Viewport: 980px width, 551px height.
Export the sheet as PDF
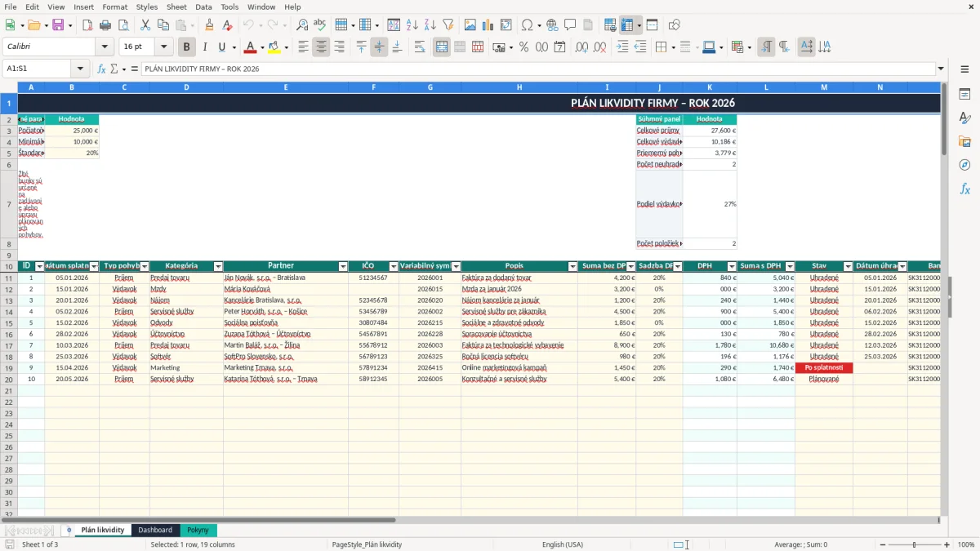87,25
